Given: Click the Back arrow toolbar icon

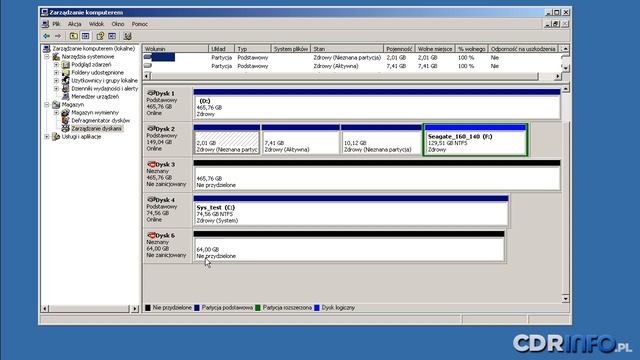Looking at the screenshot, I should coord(47,36).
